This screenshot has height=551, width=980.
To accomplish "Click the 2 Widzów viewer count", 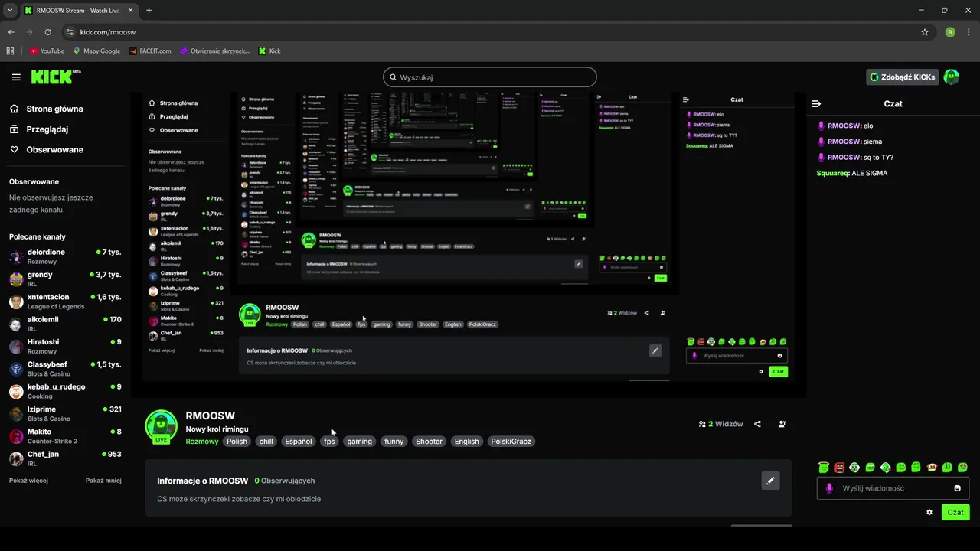I will pyautogui.click(x=720, y=424).
